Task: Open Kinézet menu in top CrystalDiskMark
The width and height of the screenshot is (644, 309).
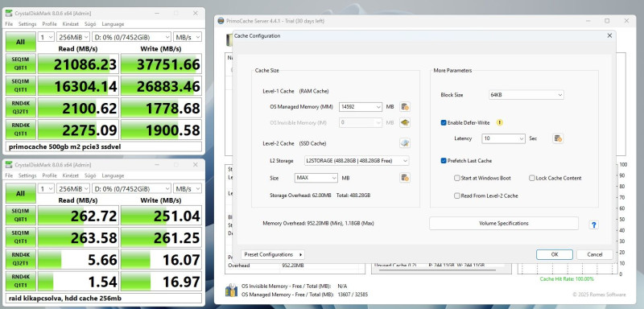Action: [71, 24]
